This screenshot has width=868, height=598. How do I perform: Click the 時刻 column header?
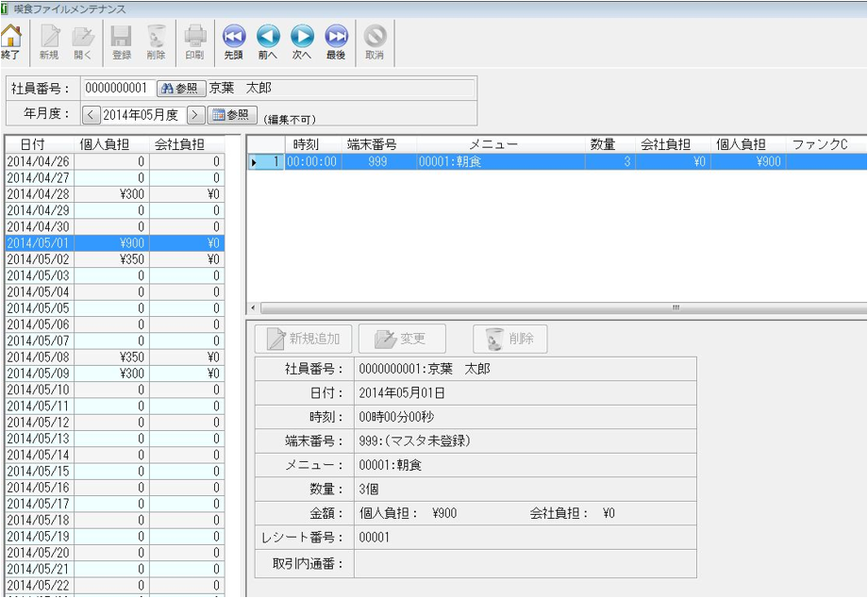pos(313,144)
